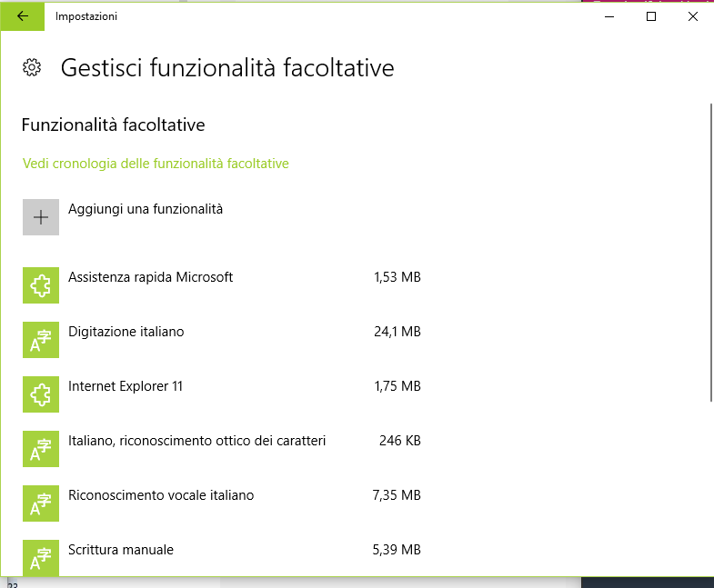Screen dimensions: 714x588
Task: Go back with the green arrow button
Action: coord(23,16)
